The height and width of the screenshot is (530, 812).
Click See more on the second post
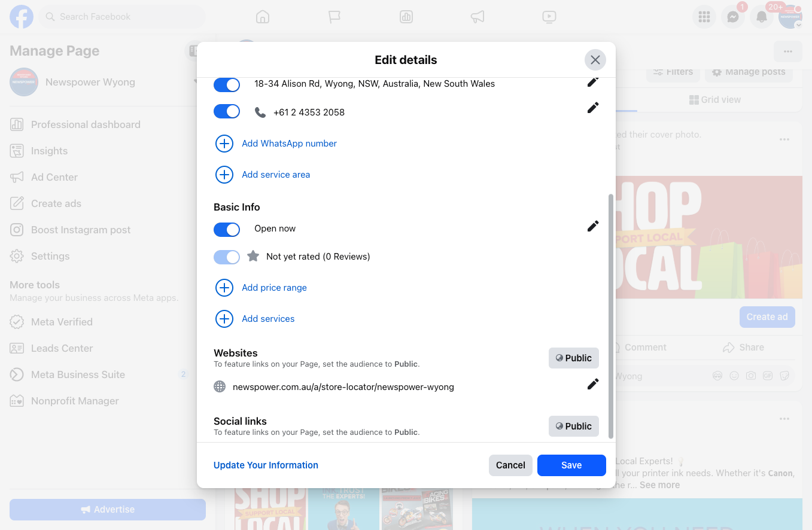coord(659,485)
